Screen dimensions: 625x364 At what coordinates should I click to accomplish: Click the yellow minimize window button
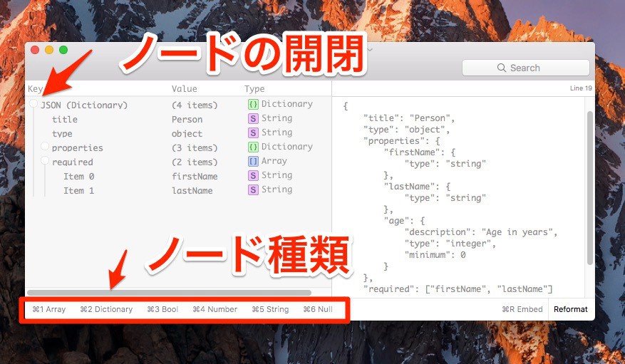coord(49,50)
